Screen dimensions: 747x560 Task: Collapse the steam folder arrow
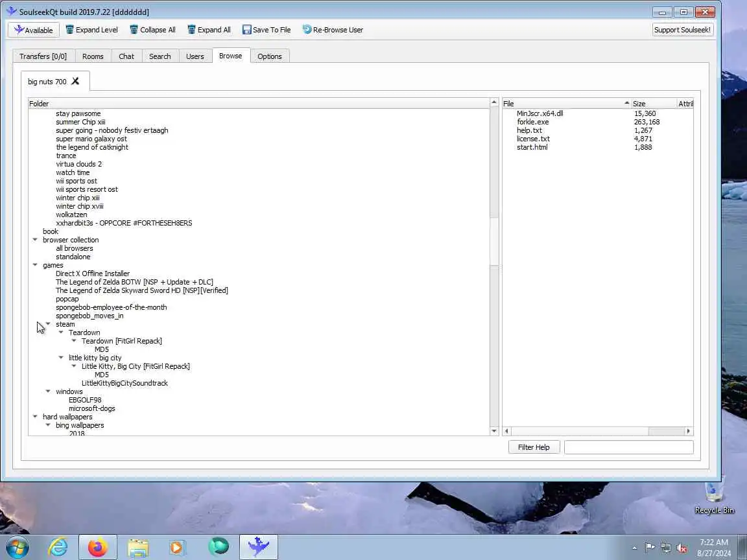point(48,324)
